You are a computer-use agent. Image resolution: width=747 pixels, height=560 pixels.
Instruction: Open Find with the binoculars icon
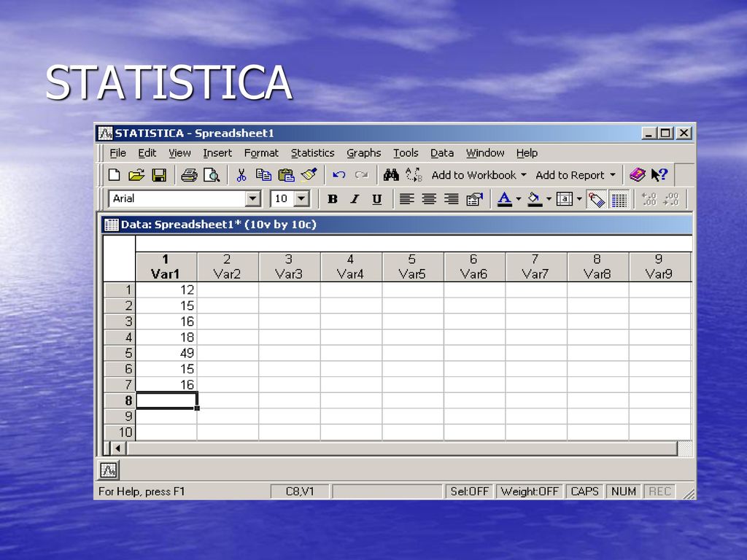[391, 175]
